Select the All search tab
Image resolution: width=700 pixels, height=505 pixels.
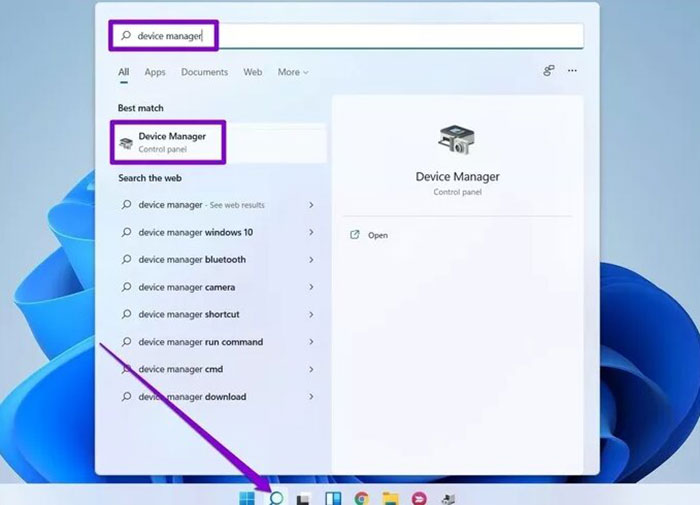click(124, 72)
